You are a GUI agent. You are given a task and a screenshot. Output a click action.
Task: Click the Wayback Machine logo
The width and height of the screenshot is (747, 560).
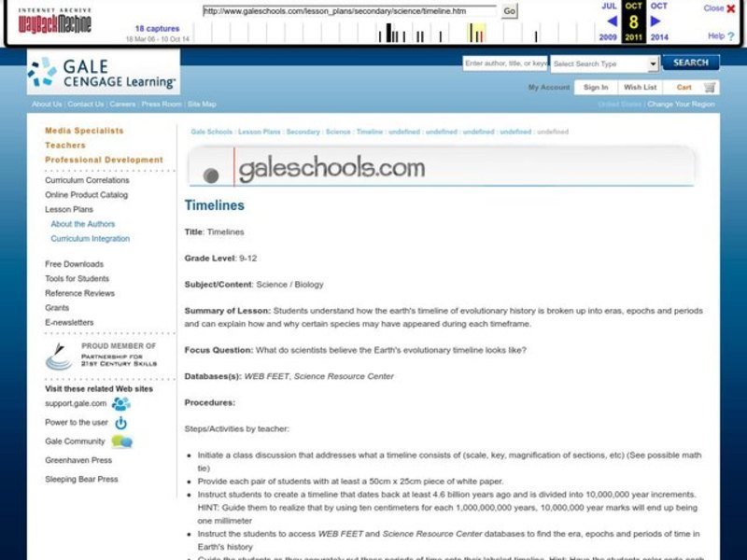tap(54, 20)
